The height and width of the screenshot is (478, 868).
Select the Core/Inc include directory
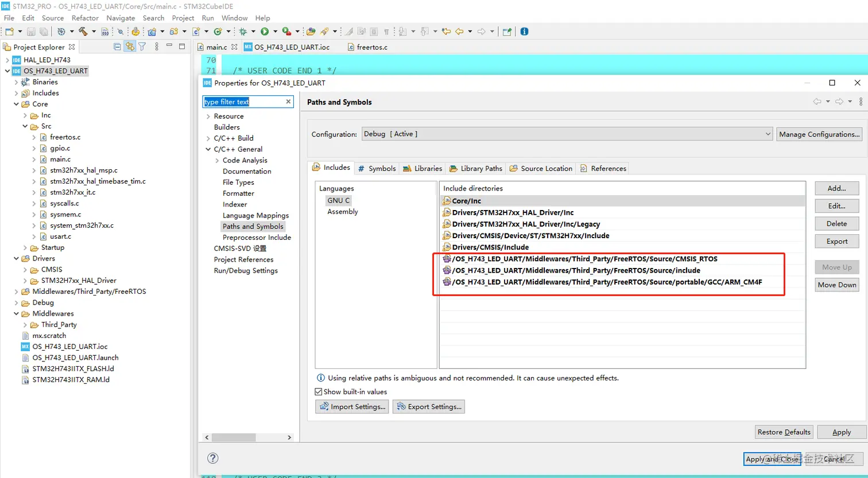(x=622, y=201)
